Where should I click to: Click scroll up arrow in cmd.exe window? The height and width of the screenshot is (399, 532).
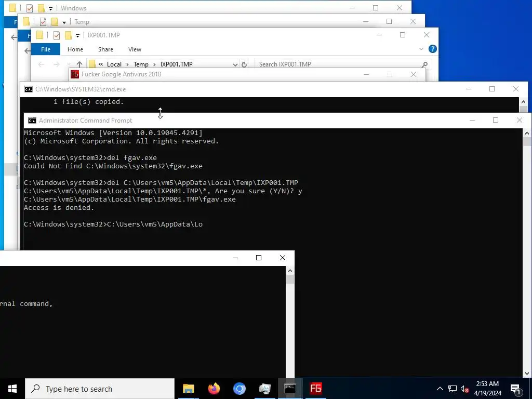pos(523,102)
